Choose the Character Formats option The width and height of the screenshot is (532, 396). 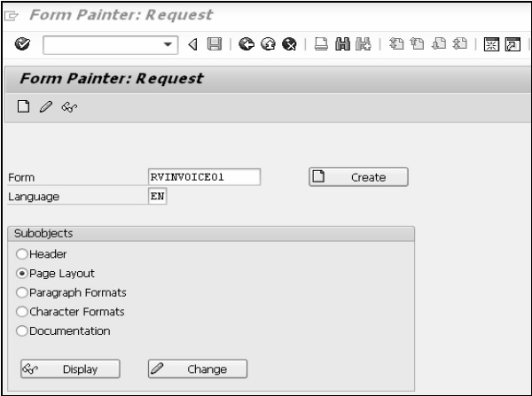pos(21,312)
